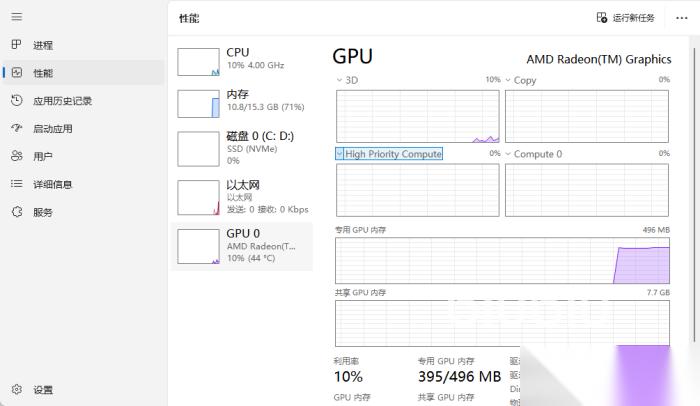Expand the Compute 0 engine dropdown

click(508, 154)
